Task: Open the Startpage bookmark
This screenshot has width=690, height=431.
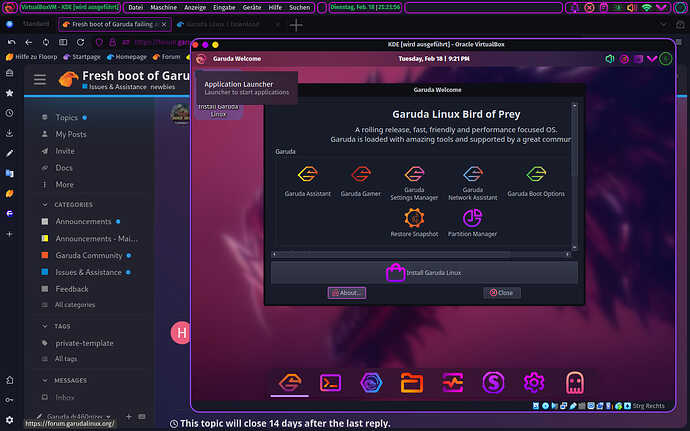Action: click(x=82, y=57)
